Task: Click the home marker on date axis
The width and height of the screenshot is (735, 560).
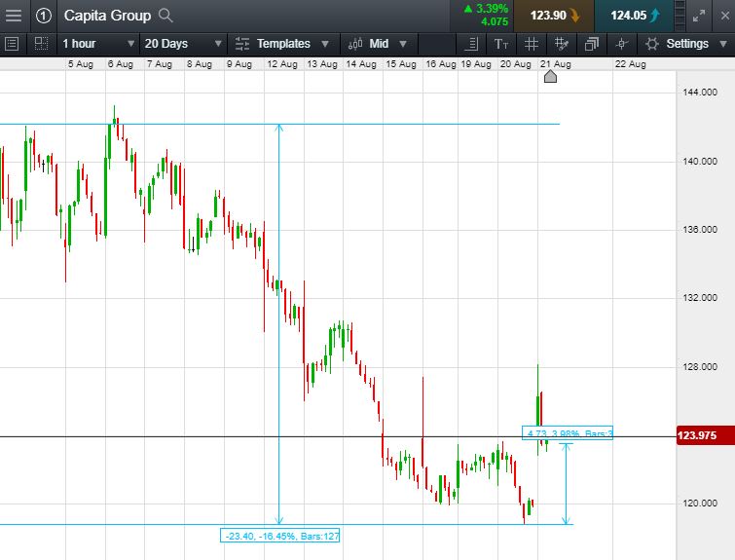Action: (x=550, y=76)
